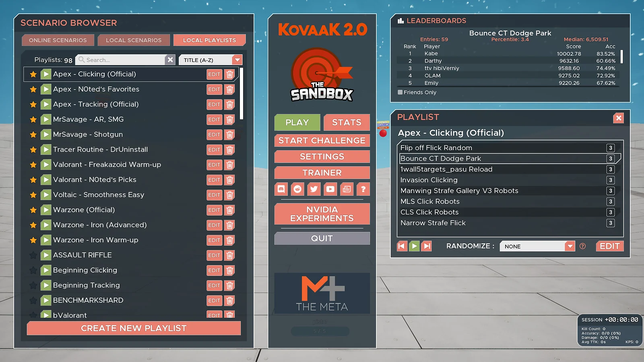
Task: Open the Randomize NONE dropdown
Action: coord(537,246)
